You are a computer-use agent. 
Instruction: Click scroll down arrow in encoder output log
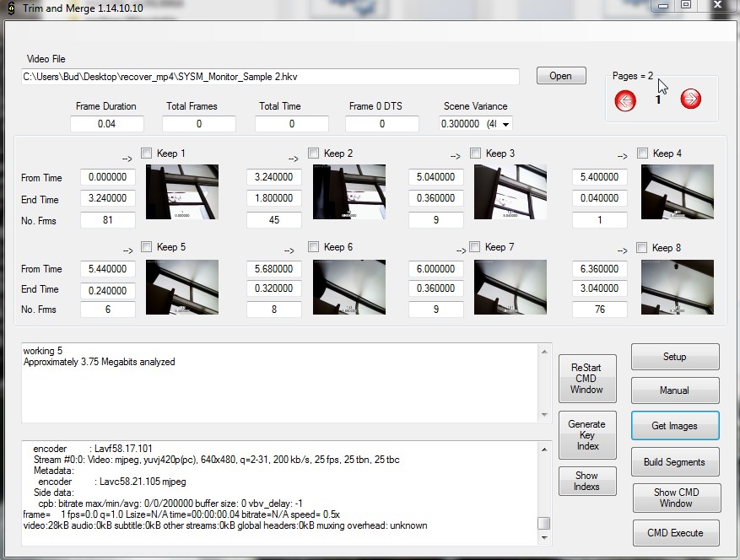544,538
